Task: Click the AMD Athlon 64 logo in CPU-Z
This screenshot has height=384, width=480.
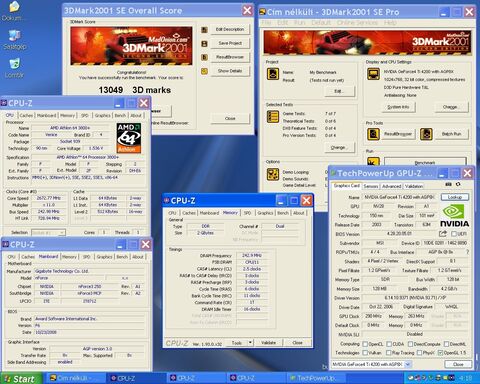Action: tap(129, 138)
